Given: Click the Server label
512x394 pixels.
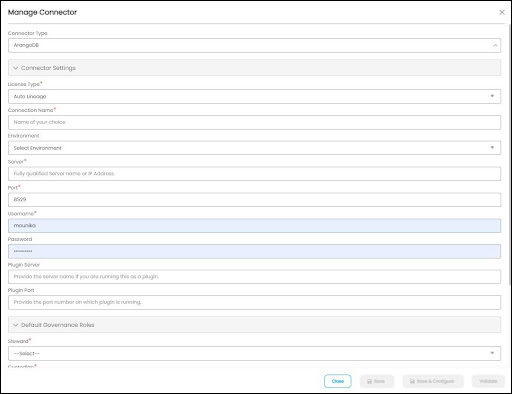Looking at the screenshot, I should coord(16,162).
